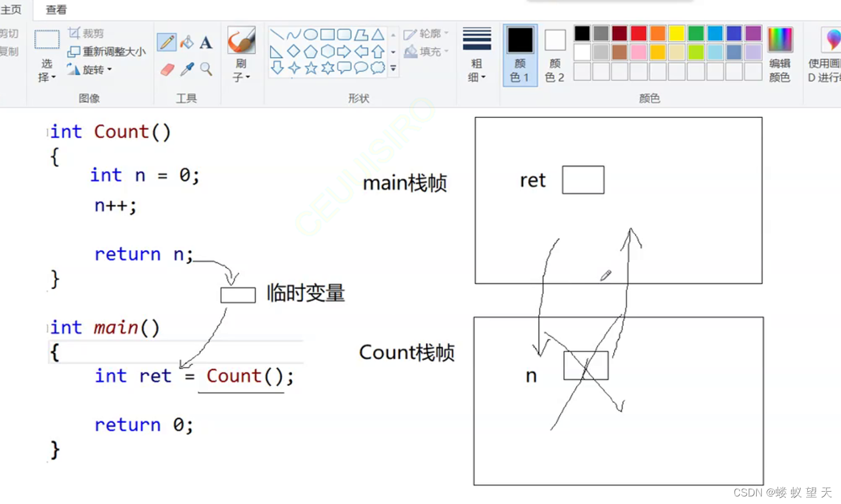Select the Pencil tool
Screen dimensions: 841x504
coord(167,42)
